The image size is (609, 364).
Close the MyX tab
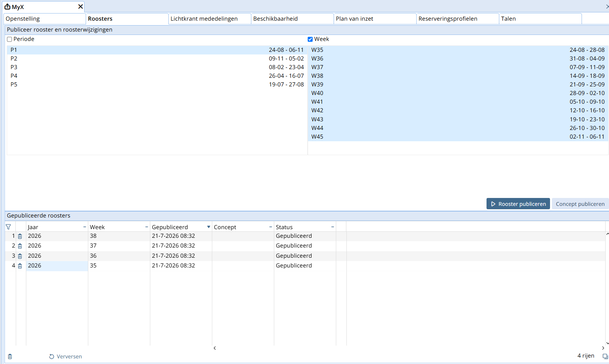(80, 7)
